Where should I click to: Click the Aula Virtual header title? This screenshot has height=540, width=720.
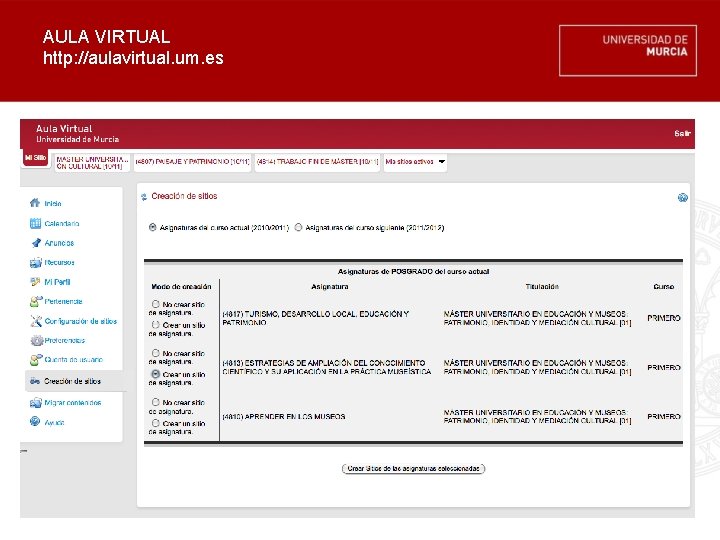pyautogui.click(x=64, y=129)
